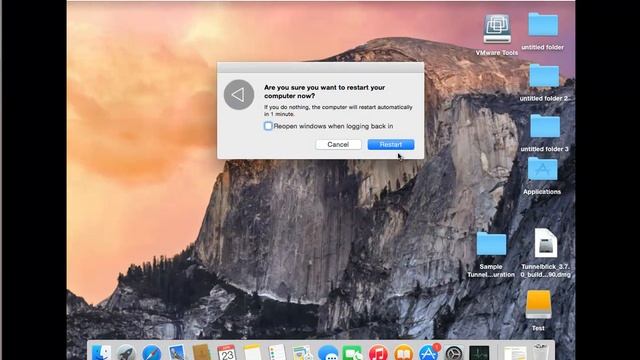Open Mail stamp icon in the Dock

click(x=176, y=353)
